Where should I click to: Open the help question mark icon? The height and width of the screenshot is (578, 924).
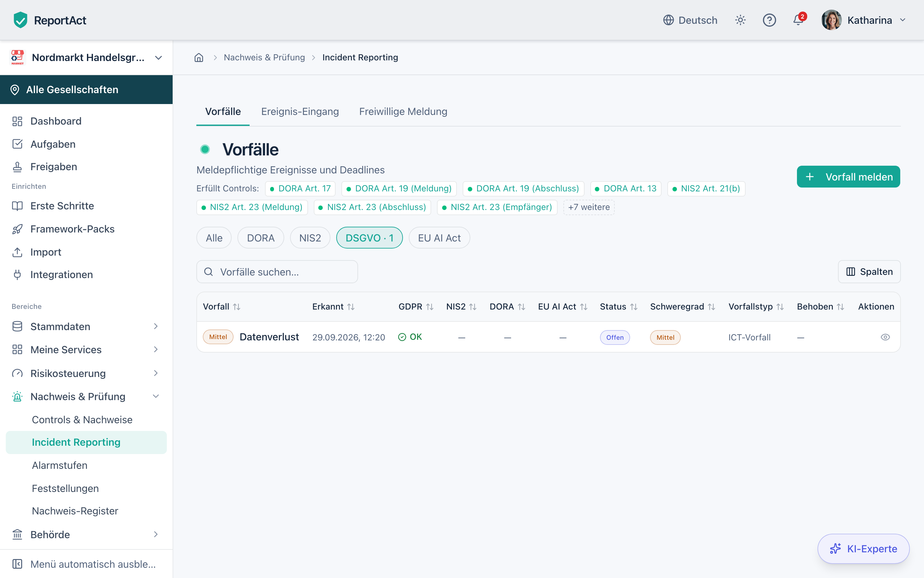769,20
